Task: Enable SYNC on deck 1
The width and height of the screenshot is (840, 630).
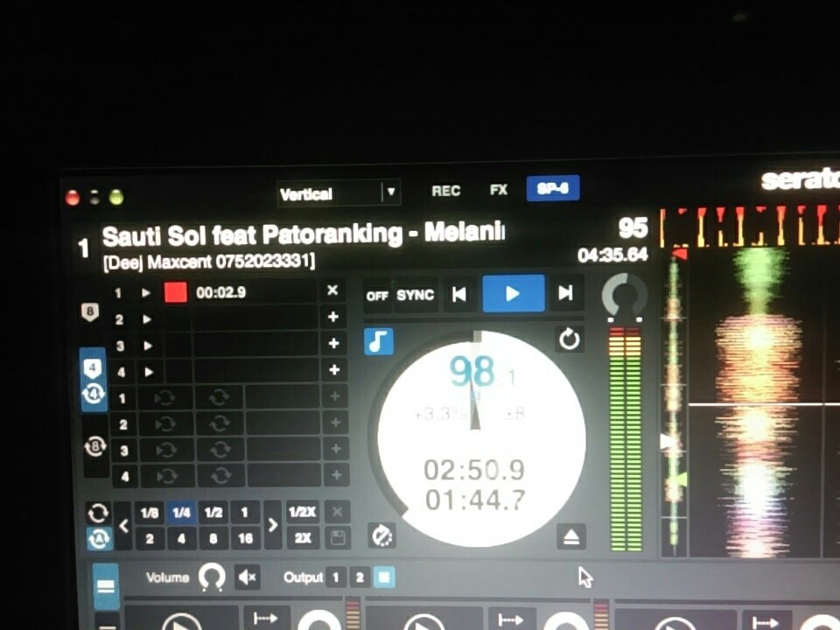Action: 415,295
